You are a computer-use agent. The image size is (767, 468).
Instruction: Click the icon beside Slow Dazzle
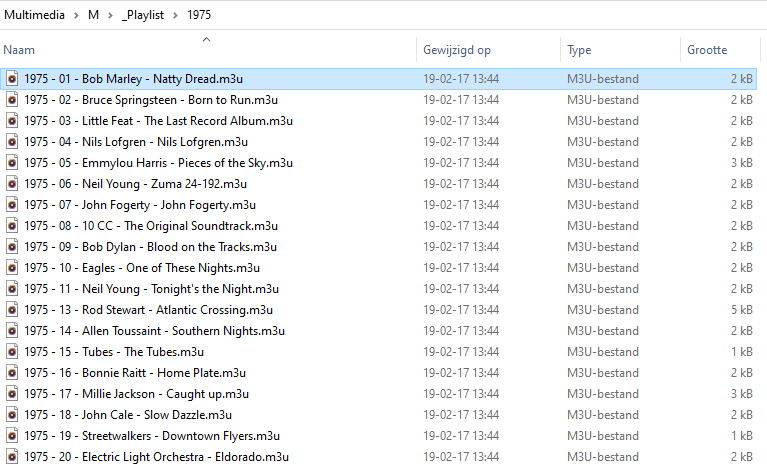point(12,415)
